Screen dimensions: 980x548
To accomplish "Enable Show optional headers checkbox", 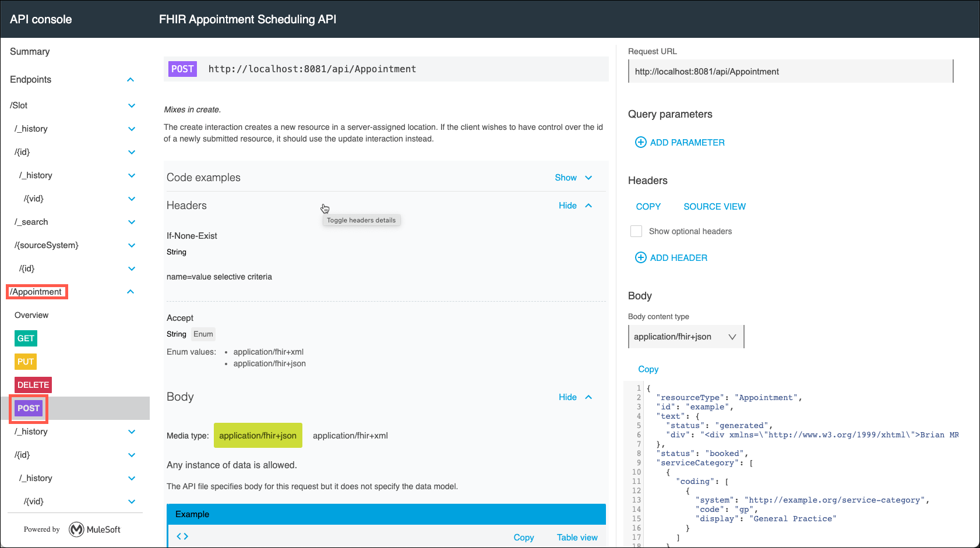I will [x=636, y=231].
